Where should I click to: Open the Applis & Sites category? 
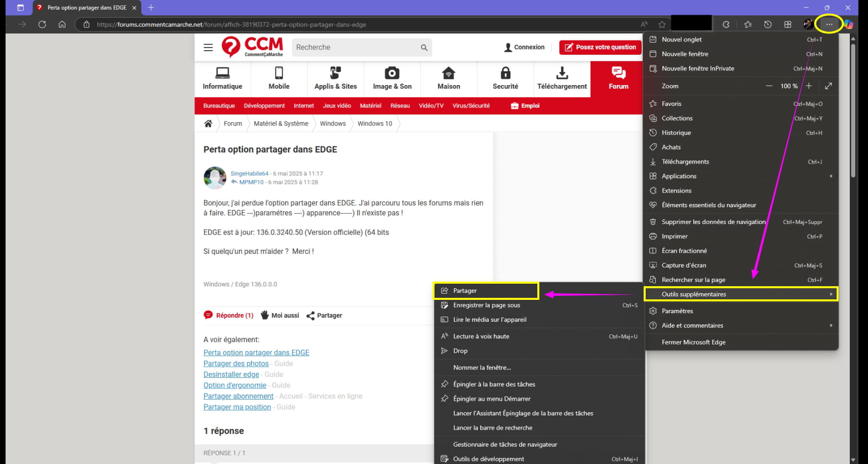click(335, 78)
